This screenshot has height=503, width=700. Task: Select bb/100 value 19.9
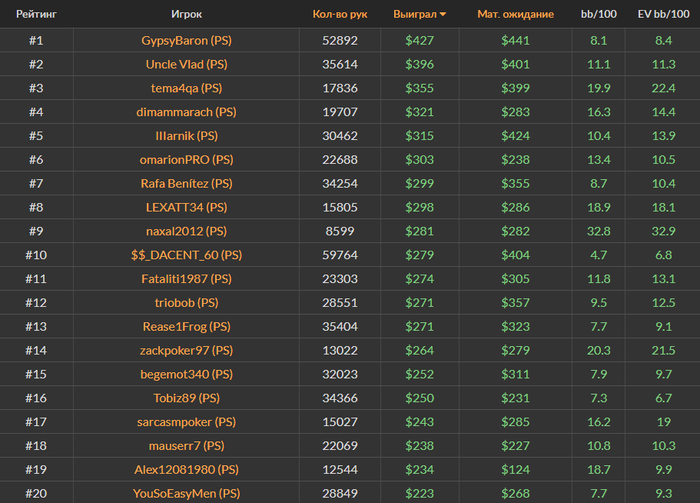[599, 88]
